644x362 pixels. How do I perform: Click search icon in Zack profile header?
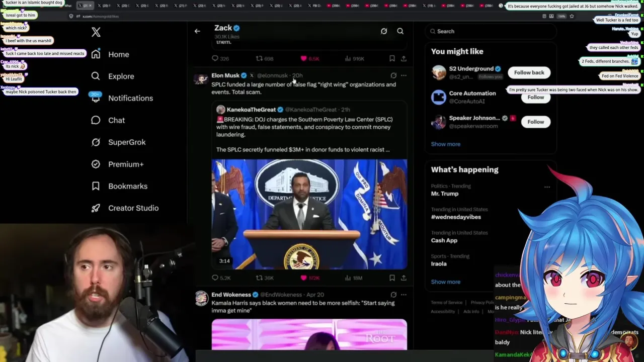(x=400, y=31)
